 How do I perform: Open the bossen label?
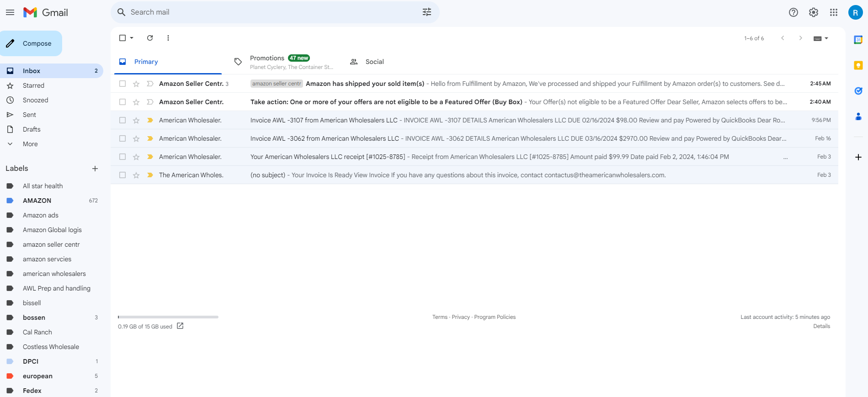click(52, 318)
